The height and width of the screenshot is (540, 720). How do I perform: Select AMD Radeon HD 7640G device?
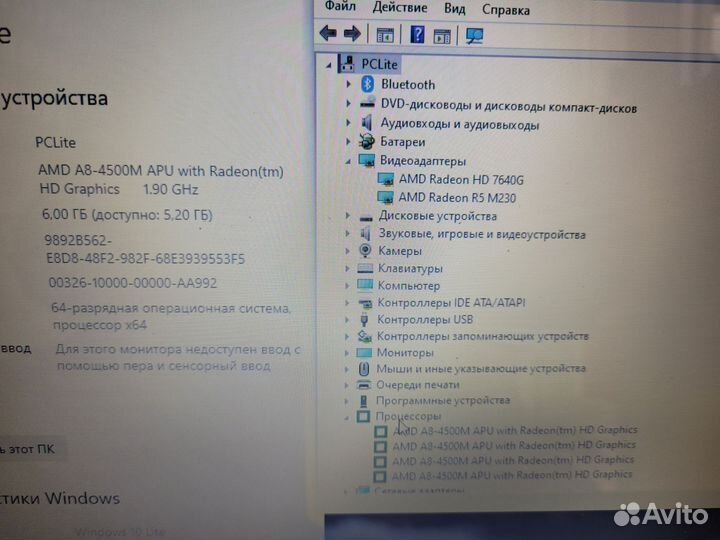[461, 180]
